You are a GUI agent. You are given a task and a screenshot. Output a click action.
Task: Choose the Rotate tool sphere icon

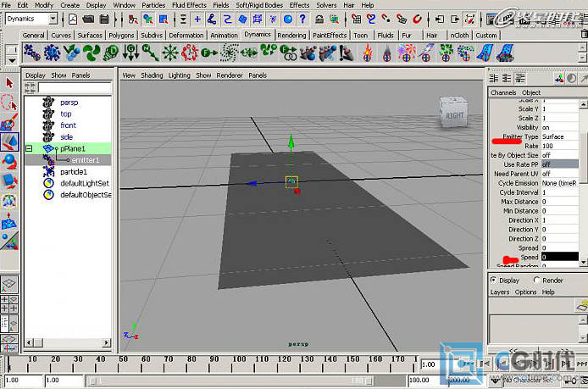click(x=9, y=161)
